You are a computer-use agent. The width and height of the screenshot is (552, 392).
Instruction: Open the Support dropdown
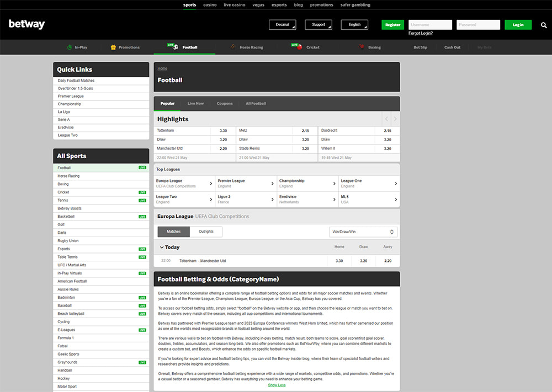tap(319, 25)
